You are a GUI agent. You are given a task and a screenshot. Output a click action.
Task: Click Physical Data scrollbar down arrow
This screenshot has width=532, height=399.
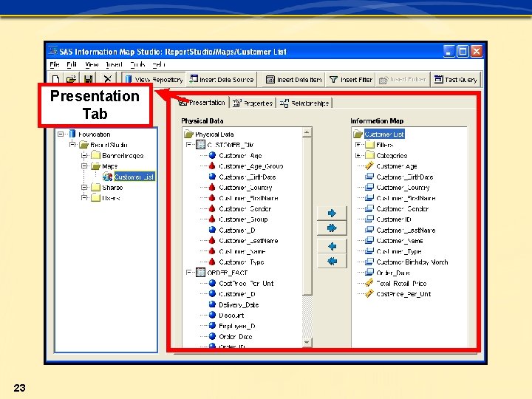(307, 342)
